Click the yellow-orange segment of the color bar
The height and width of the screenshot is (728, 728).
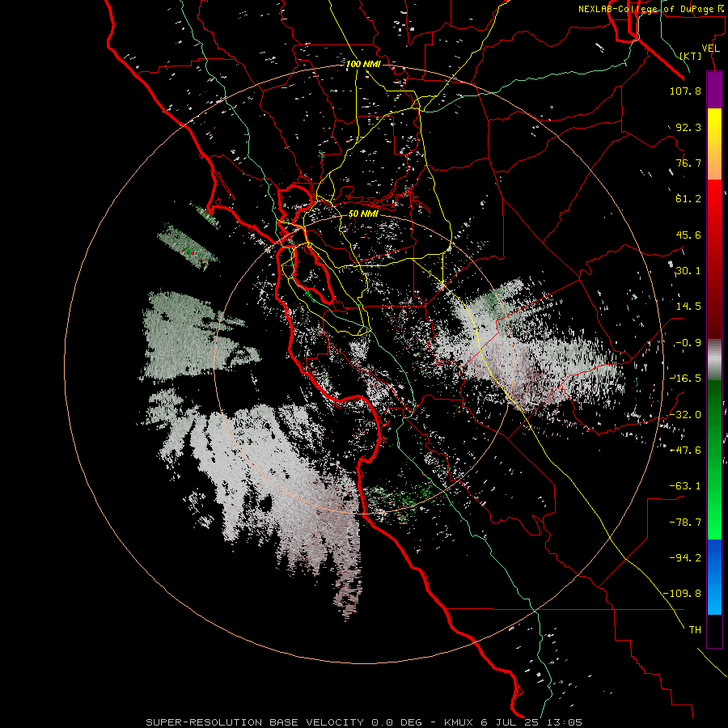tap(714, 144)
